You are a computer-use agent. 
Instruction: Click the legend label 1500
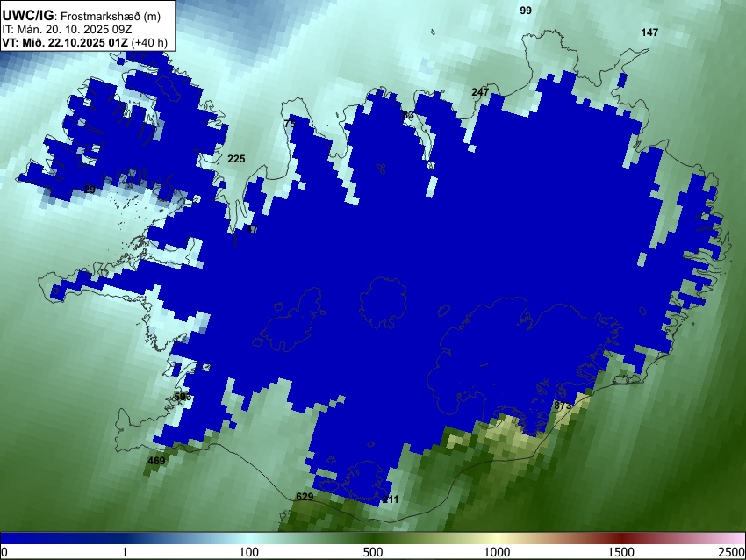pos(621,552)
